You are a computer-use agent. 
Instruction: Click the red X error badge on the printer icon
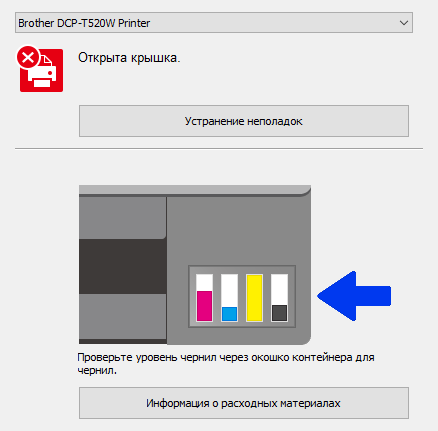click(28, 58)
